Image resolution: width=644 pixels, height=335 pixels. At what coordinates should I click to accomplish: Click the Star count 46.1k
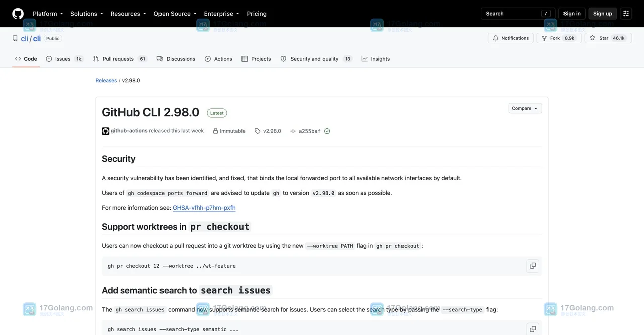[x=619, y=38]
